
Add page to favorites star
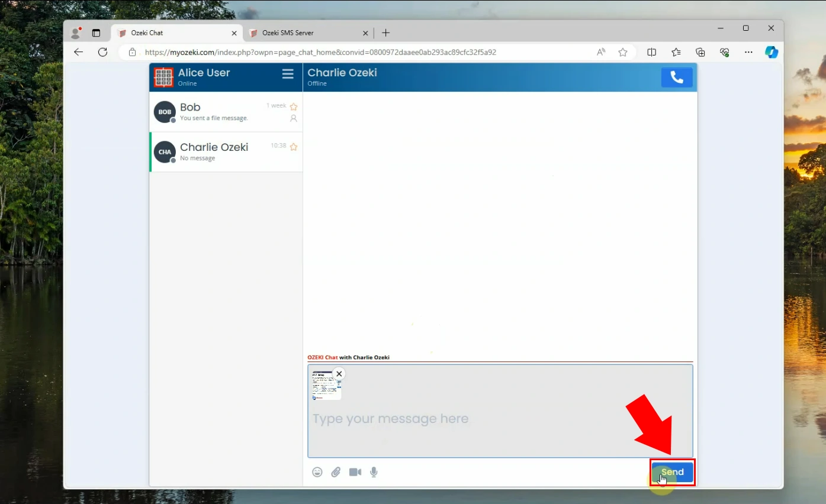pos(623,52)
